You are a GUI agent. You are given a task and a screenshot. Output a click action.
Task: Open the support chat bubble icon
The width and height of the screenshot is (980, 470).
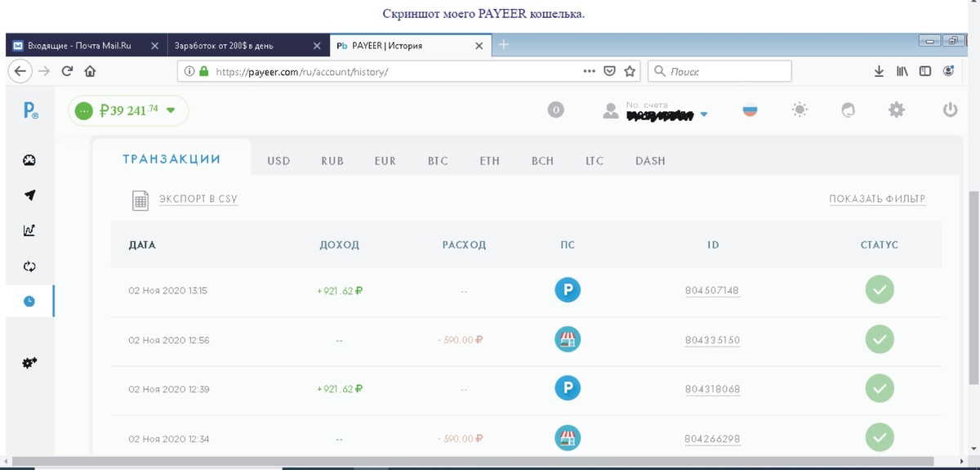(849, 110)
